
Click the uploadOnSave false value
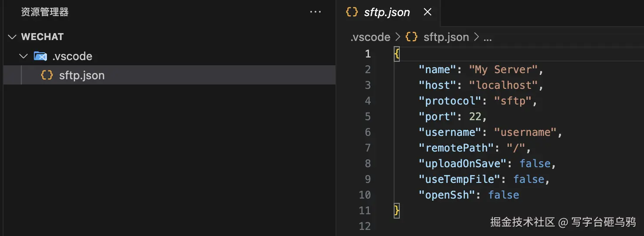click(535, 164)
